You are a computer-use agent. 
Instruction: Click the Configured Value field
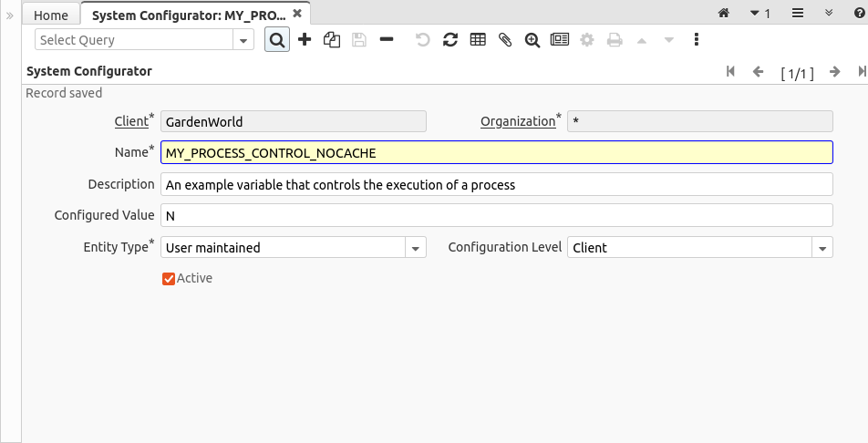(x=497, y=215)
